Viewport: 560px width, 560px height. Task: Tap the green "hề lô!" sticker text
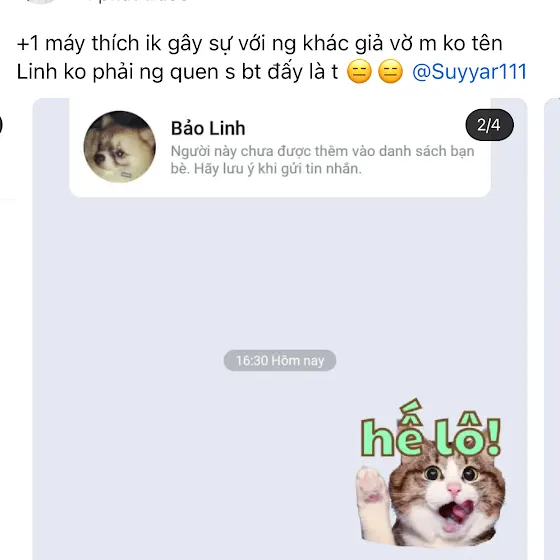click(x=431, y=432)
